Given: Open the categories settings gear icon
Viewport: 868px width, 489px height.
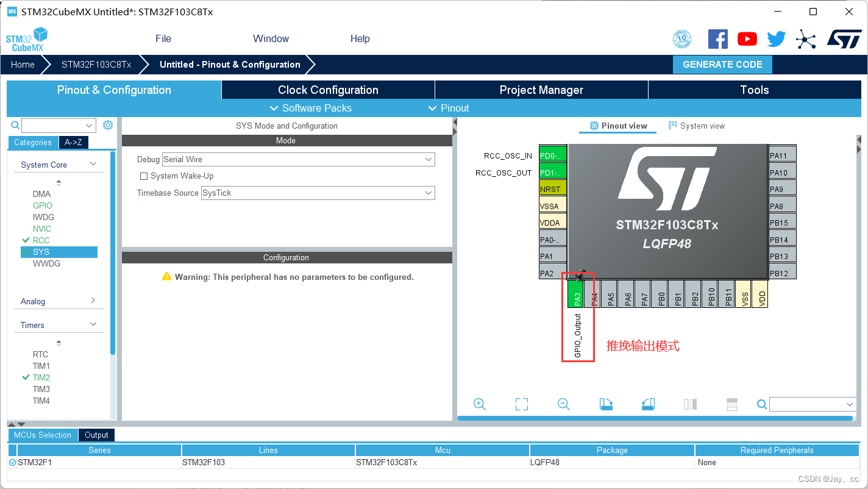Looking at the screenshot, I should pos(108,125).
